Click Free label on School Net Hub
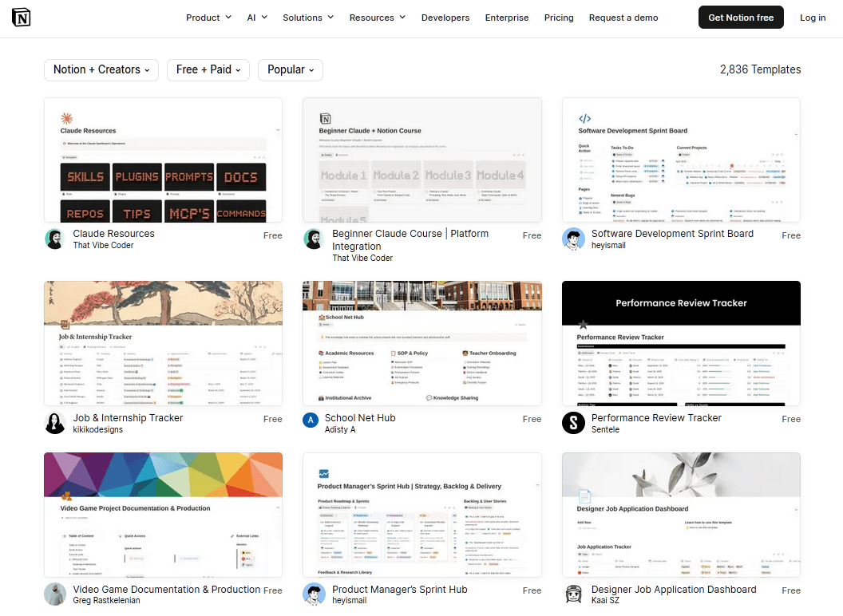Screen dimensions: 843x616 [x=532, y=419]
